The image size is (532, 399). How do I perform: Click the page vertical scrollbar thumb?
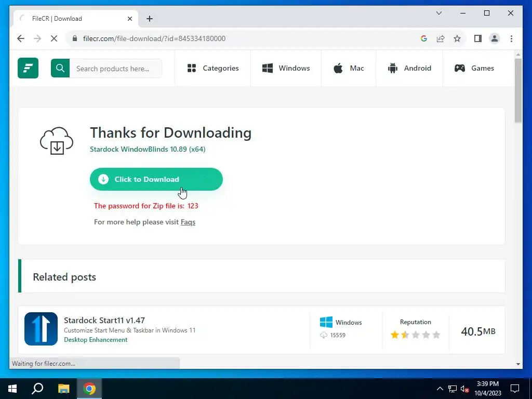tap(518, 90)
